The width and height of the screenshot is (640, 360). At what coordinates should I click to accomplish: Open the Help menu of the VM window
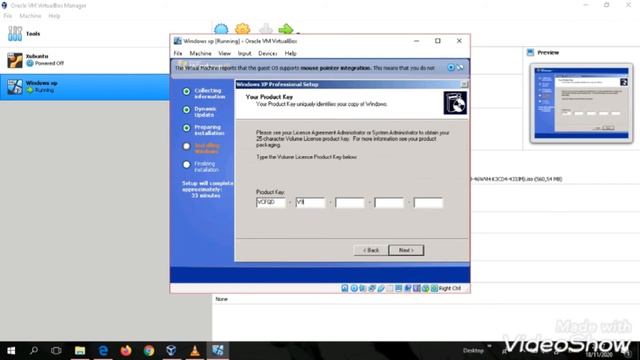coord(290,53)
